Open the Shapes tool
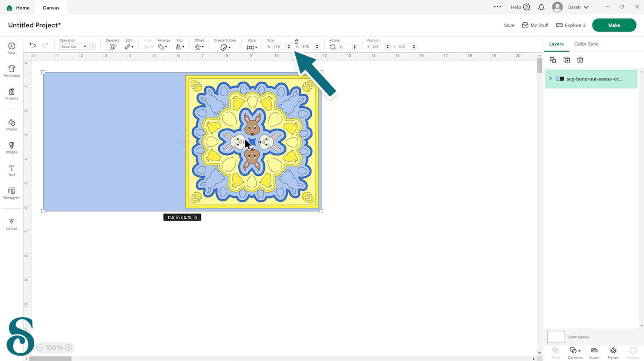The height and width of the screenshot is (361, 644). click(x=12, y=125)
